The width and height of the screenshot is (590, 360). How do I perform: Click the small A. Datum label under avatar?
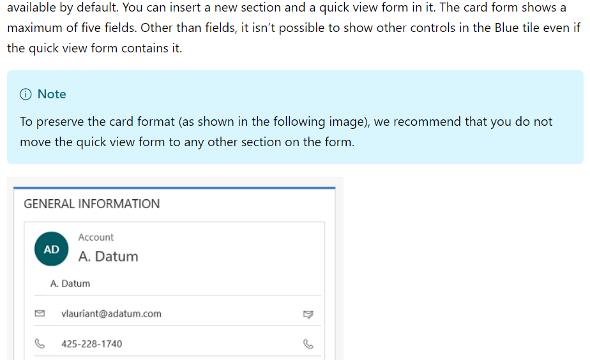click(x=70, y=284)
